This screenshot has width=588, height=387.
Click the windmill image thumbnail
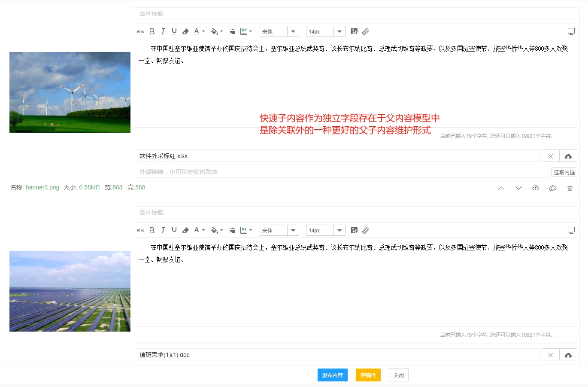[70, 92]
